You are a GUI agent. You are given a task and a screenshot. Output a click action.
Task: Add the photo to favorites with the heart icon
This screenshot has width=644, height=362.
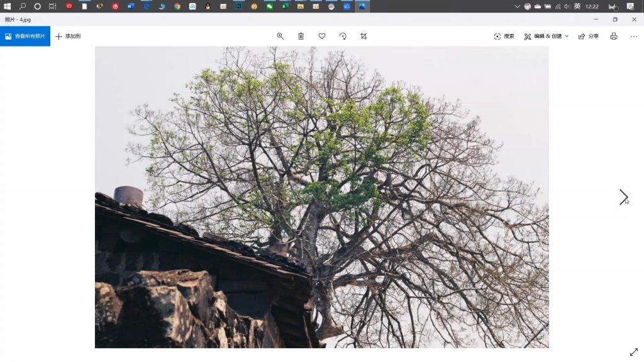[x=322, y=36]
